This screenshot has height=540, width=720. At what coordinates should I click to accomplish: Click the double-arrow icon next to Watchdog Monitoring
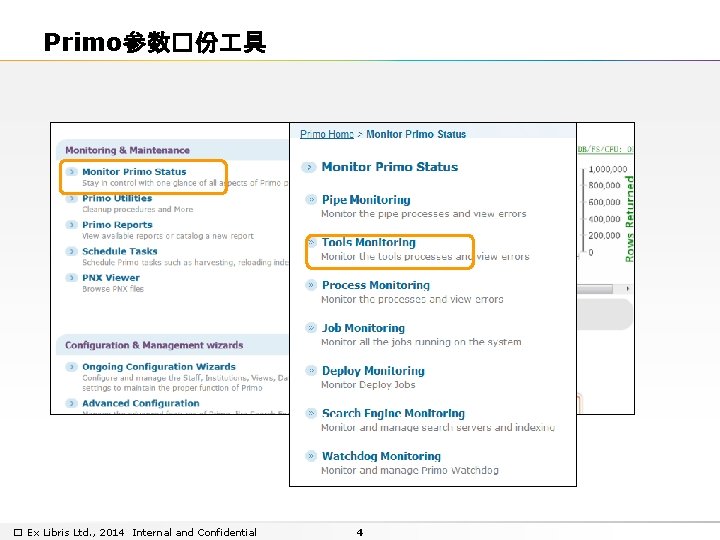pyautogui.click(x=311, y=456)
